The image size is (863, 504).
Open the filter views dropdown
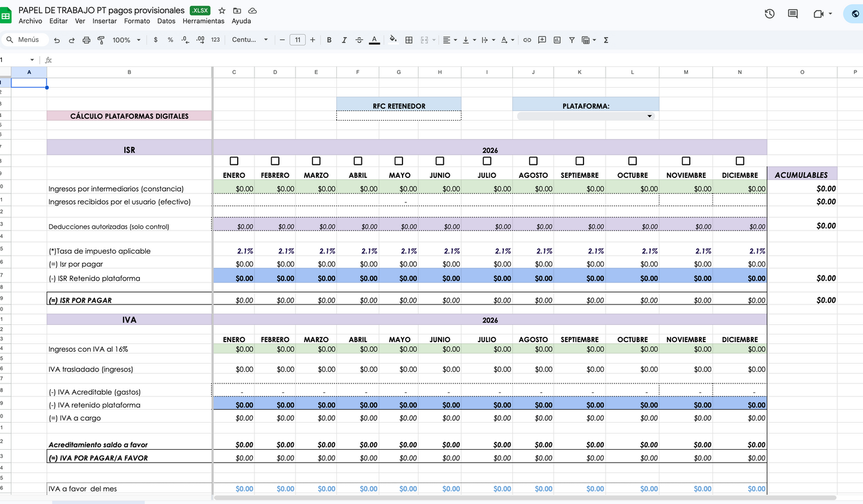pyautogui.click(x=589, y=40)
